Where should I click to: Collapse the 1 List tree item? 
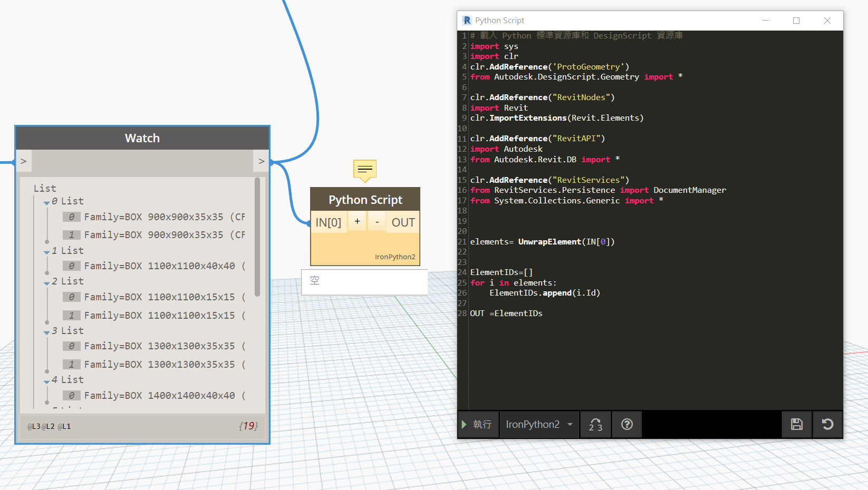point(47,252)
